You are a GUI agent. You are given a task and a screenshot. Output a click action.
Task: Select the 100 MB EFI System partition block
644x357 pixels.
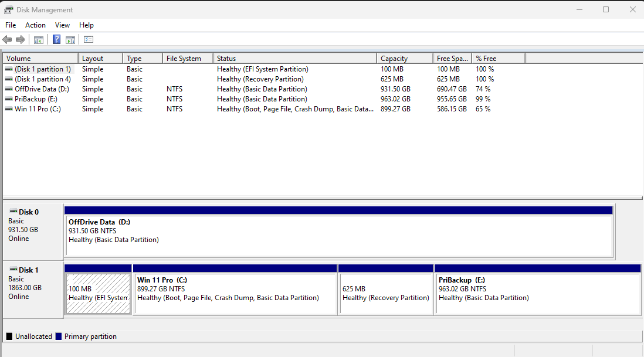coord(98,290)
